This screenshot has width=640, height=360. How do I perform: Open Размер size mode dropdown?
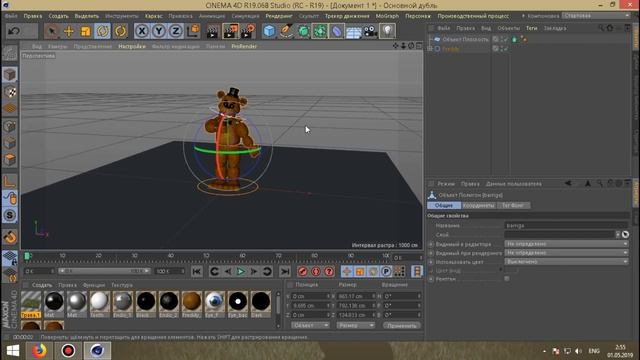355,325
